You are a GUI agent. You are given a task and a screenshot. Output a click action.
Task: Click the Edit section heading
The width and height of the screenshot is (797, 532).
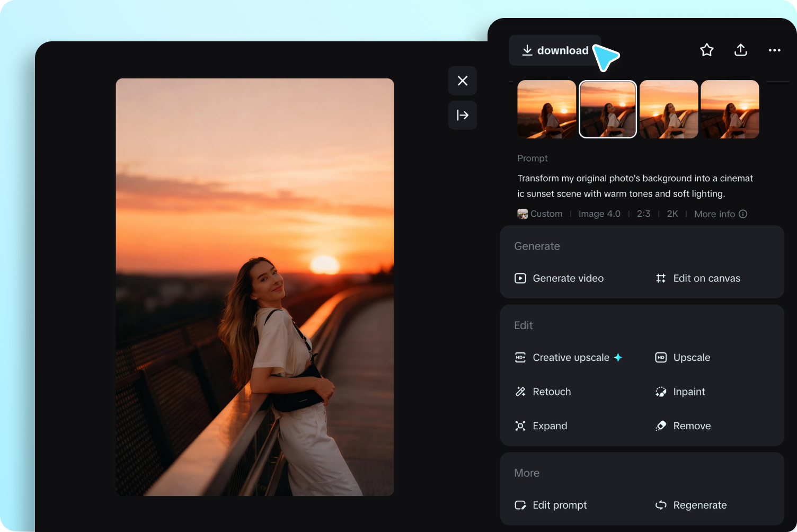coord(524,325)
